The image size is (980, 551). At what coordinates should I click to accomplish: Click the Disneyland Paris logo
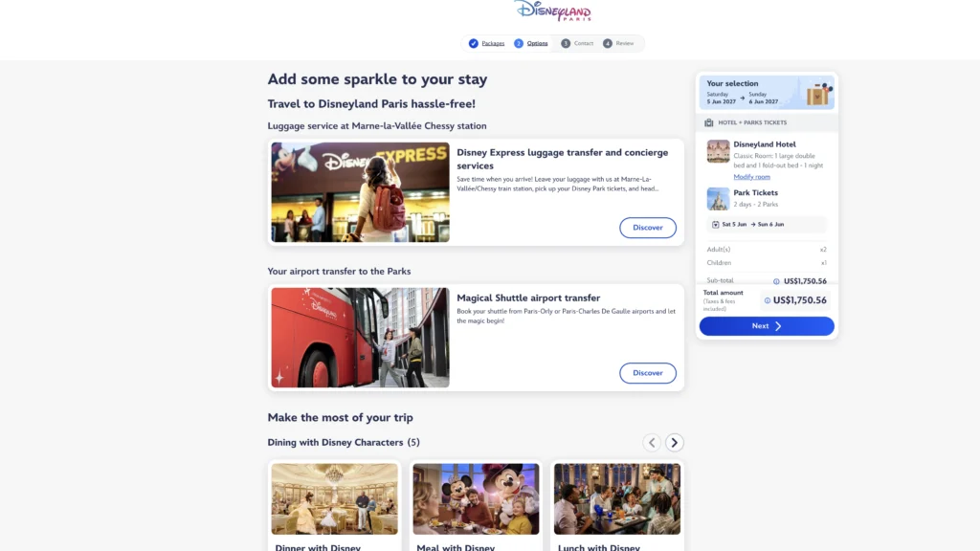(552, 11)
